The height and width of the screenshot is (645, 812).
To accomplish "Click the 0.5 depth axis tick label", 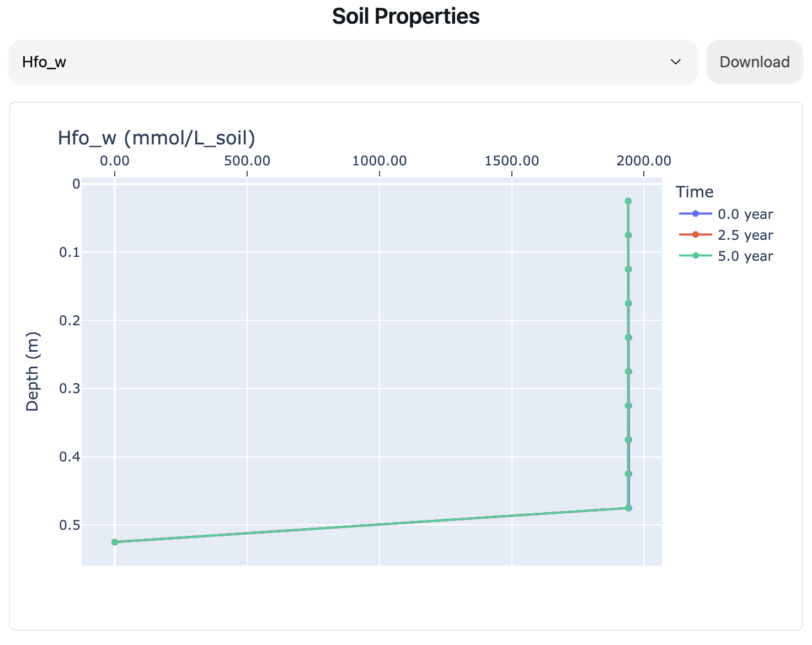I will (70, 525).
